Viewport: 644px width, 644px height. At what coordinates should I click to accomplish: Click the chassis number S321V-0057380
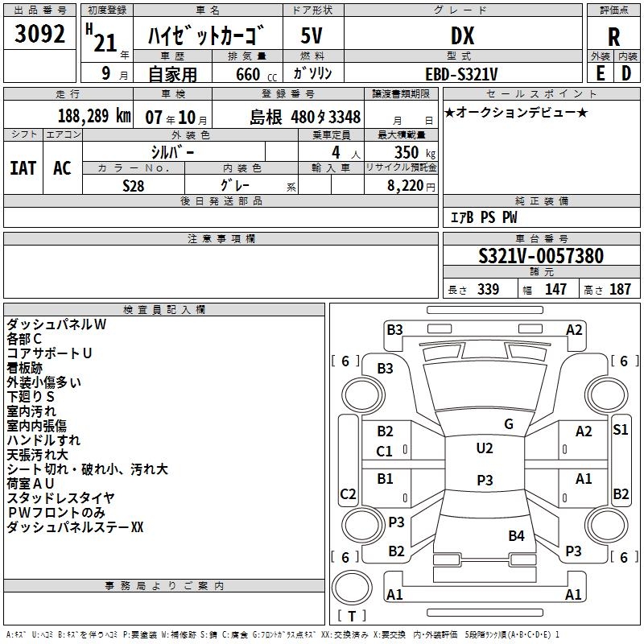(541, 256)
